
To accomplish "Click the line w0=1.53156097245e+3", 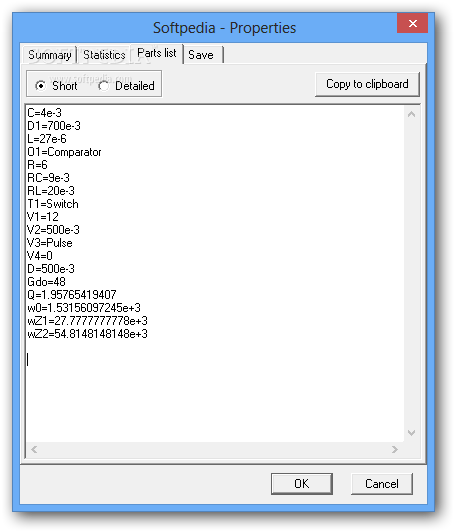I will click(84, 308).
